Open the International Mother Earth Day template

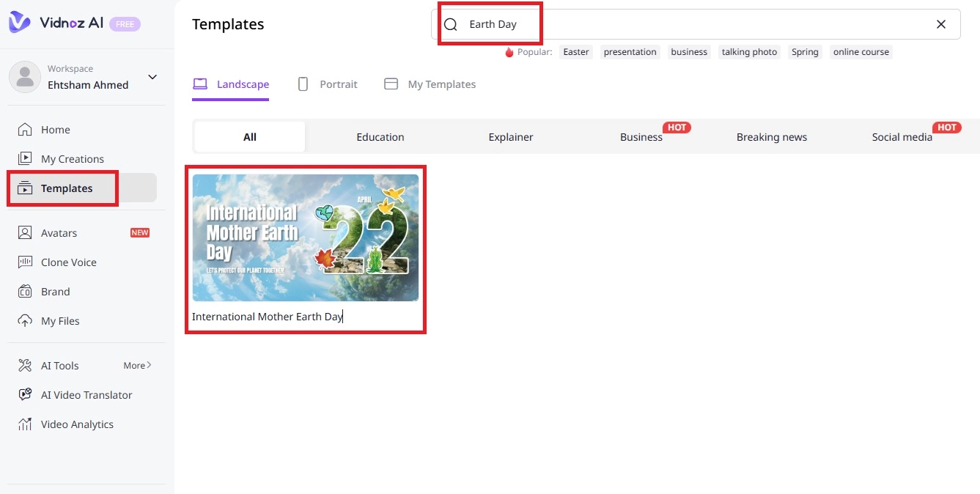click(x=306, y=237)
